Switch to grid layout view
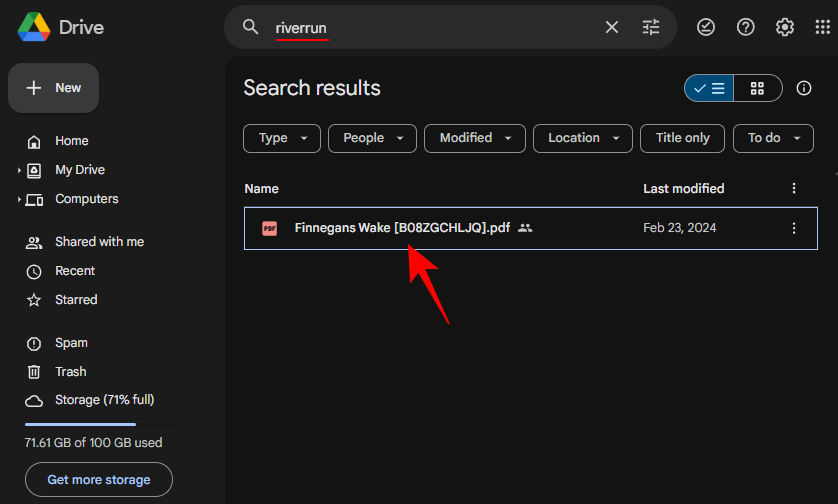This screenshot has width=838, height=504. pyautogui.click(x=757, y=88)
